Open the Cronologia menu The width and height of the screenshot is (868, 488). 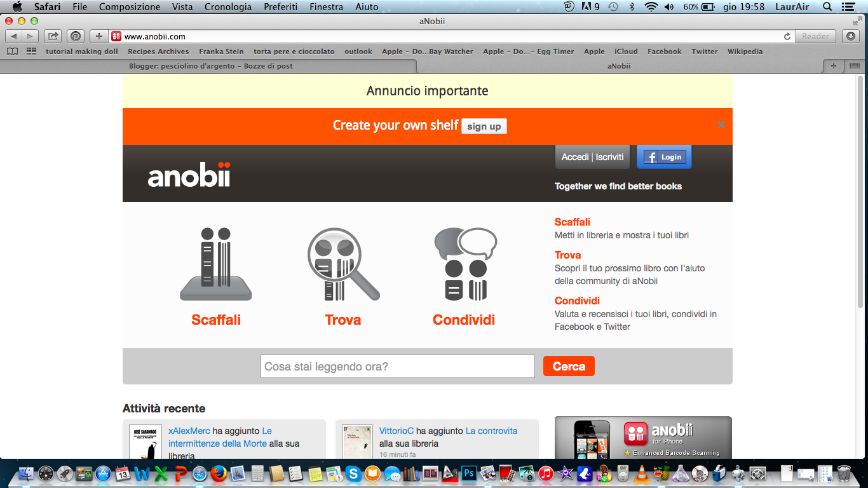(x=228, y=7)
